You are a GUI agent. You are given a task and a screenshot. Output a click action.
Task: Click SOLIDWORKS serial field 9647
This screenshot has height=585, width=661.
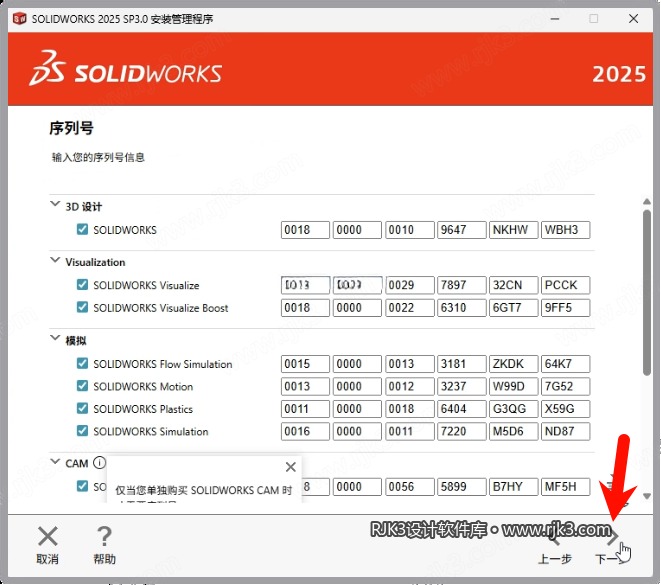tap(462, 230)
